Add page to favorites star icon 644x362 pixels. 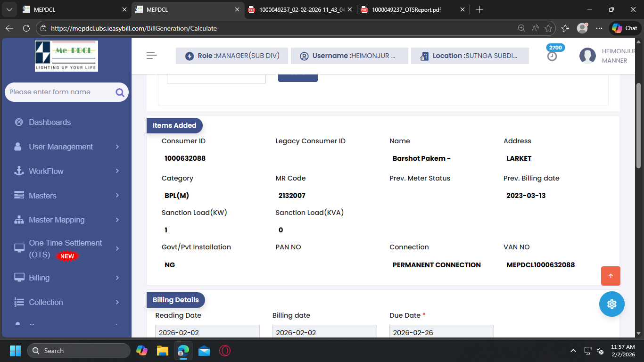pyautogui.click(x=548, y=28)
